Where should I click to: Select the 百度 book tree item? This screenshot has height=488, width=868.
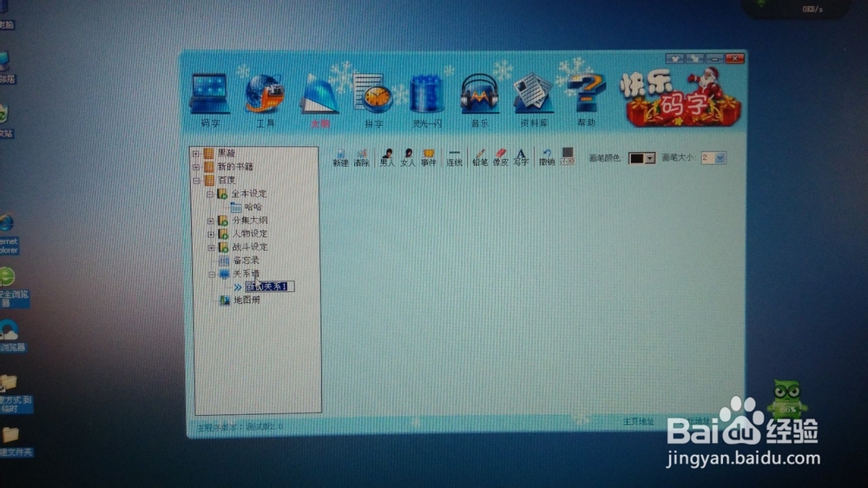click(227, 180)
